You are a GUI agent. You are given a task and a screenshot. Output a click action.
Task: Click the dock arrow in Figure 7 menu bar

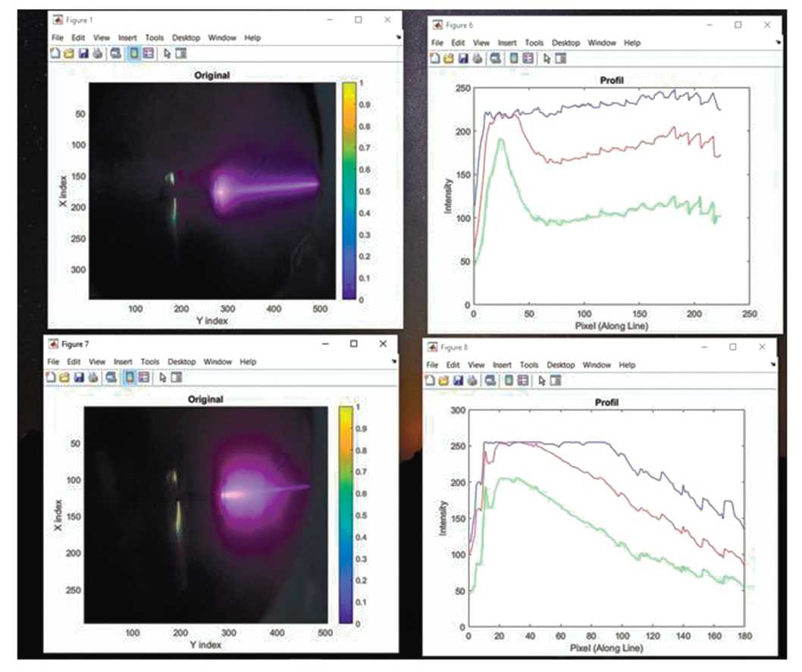click(x=393, y=361)
